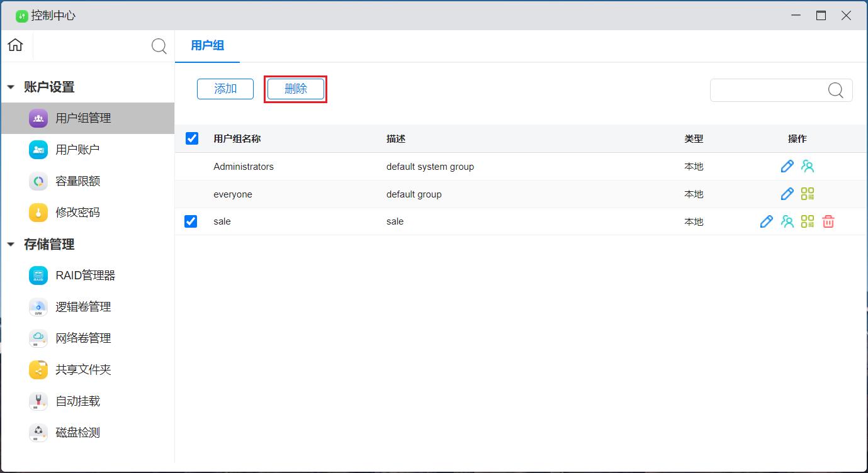Collapse the 存储管理 section

pyautogui.click(x=11, y=245)
